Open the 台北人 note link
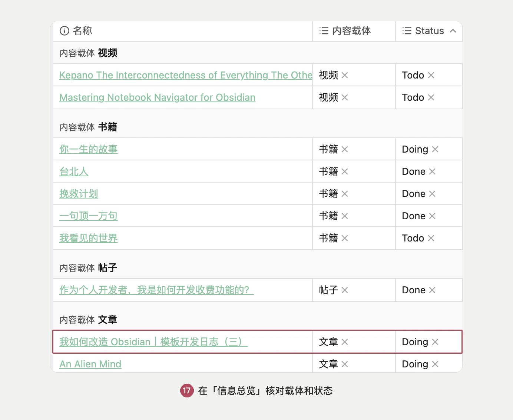The width and height of the screenshot is (513, 420). (x=74, y=171)
